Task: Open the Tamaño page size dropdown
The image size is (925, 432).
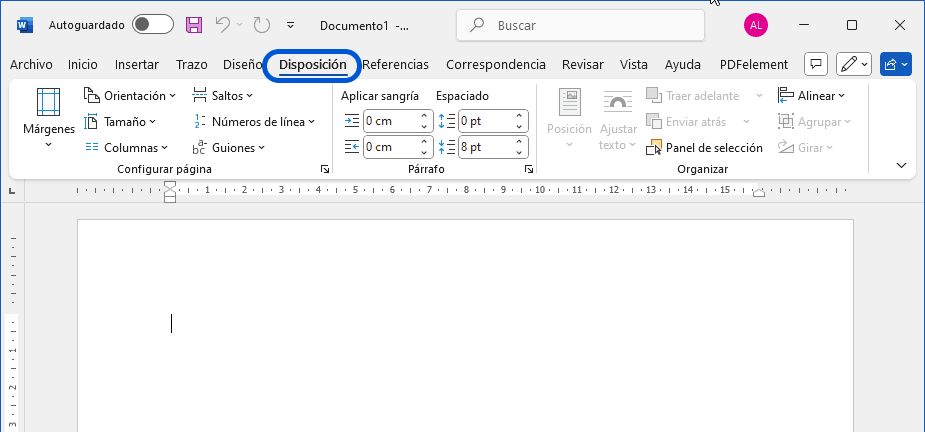Action: pos(120,122)
